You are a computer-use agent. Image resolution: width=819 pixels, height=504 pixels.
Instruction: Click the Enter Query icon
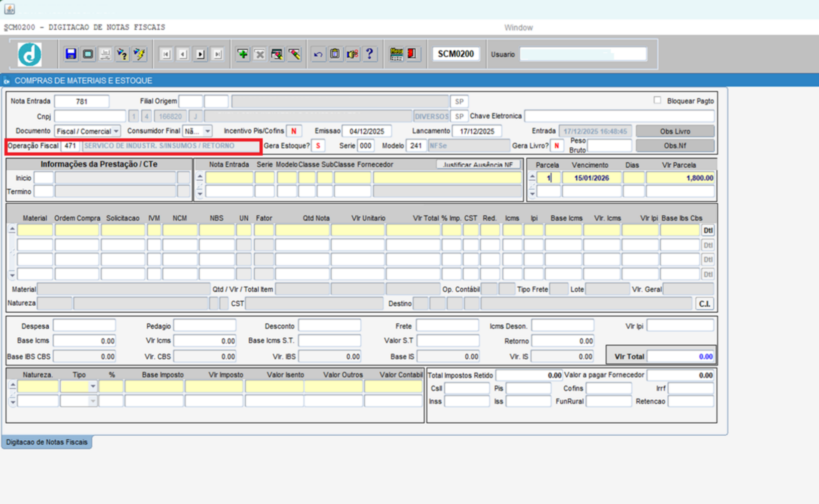[x=122, y=54]
